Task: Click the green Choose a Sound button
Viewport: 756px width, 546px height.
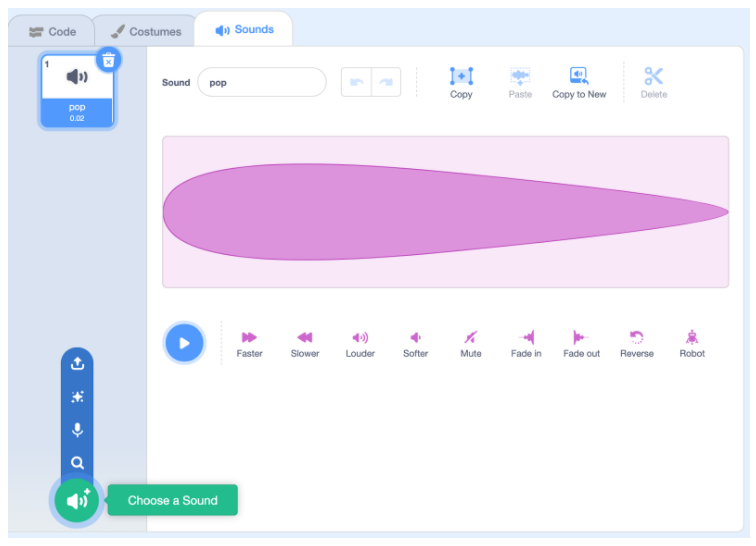Action: [77, 500]
